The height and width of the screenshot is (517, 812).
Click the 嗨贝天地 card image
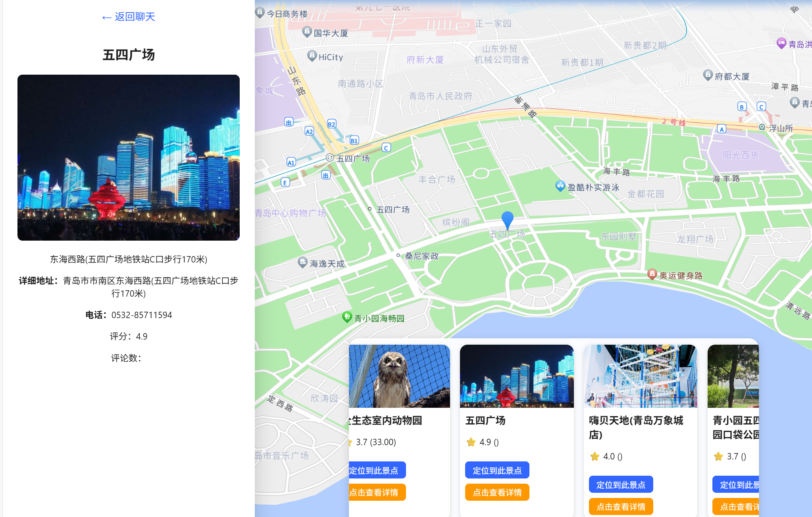click(640, 376)
